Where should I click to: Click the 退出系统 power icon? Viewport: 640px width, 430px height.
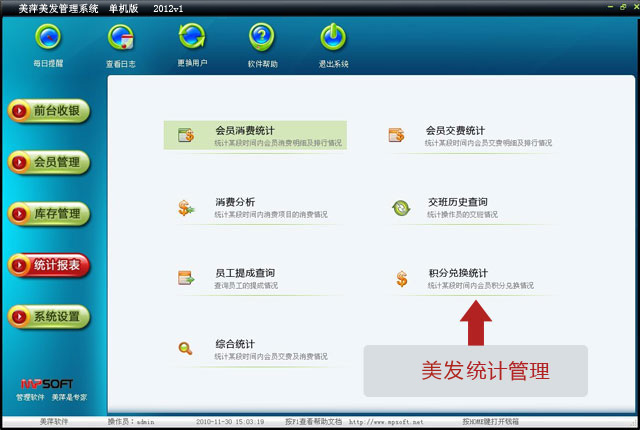[333, 38]
